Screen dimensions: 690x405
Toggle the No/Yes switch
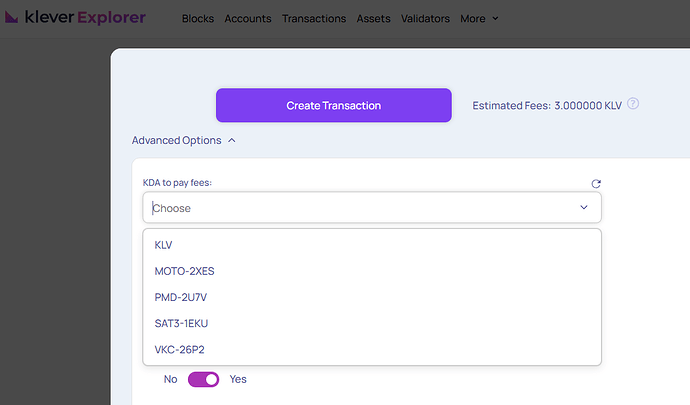coord(203,379)
